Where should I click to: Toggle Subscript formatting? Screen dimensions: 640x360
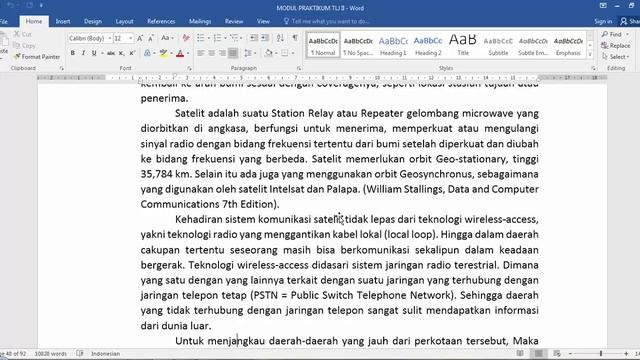point(121,53)
